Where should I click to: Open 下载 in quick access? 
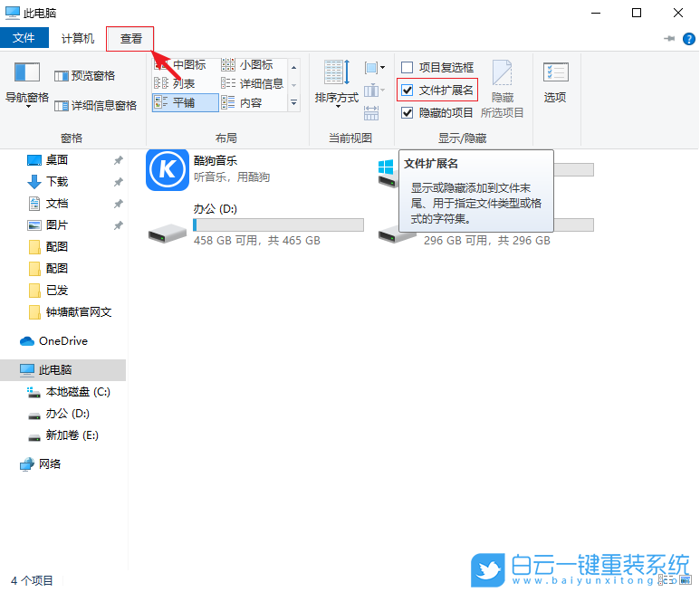point(57,182)
